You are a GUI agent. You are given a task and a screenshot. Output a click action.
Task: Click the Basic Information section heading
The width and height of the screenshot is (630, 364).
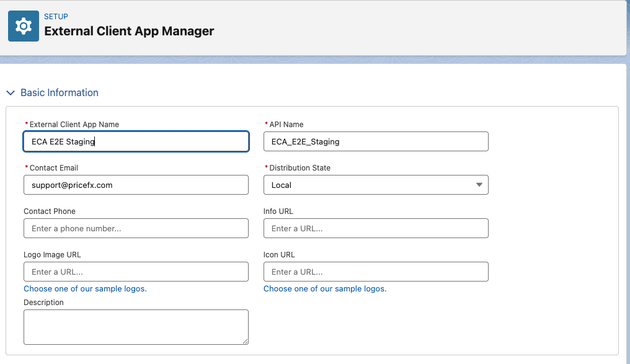point(60,92)
